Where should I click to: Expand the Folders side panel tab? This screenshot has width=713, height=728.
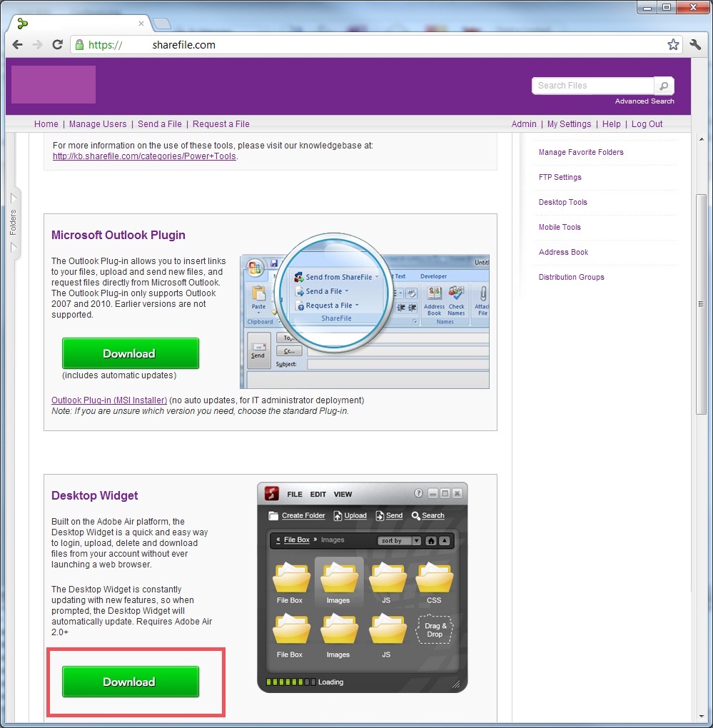(x=13, y=223)
